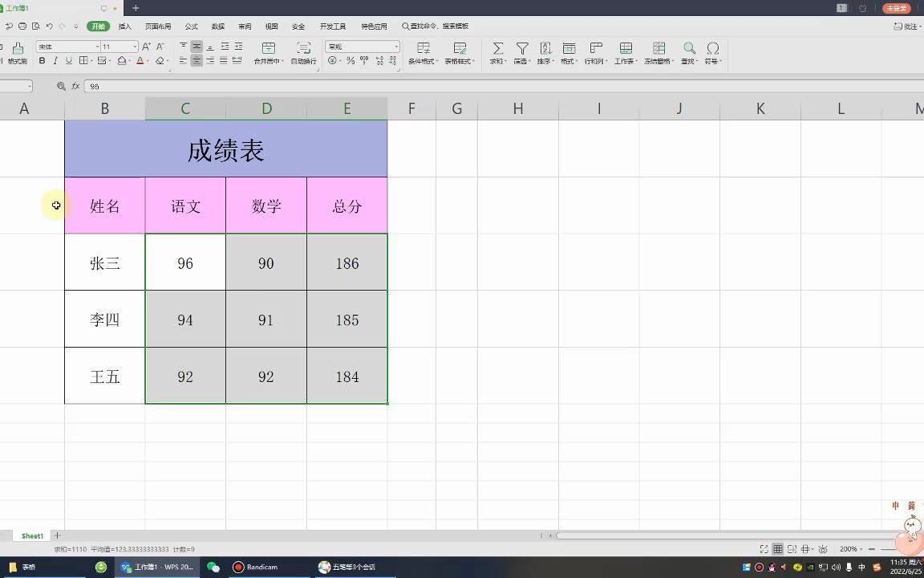Toggle bold formatting
The image size is (924, 578).
point(42,62)
